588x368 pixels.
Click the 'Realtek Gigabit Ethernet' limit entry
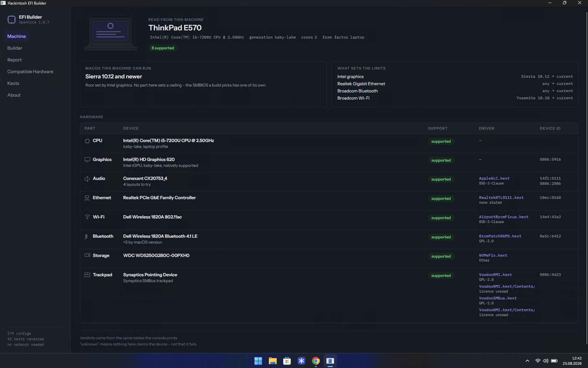361,84
